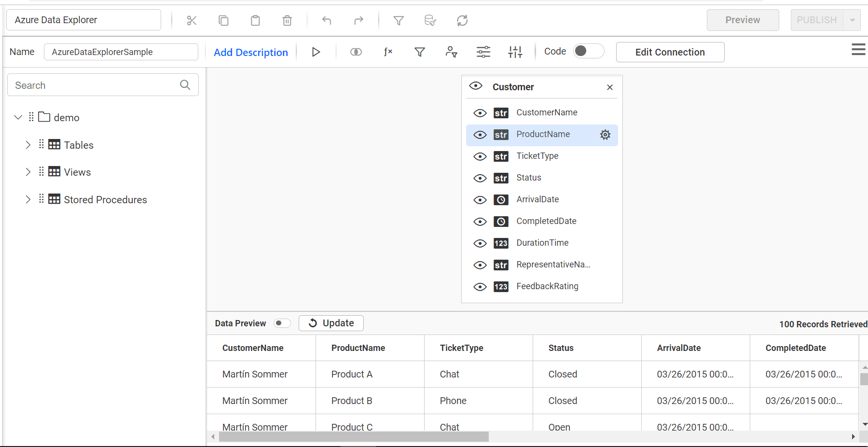Click the PUBLISH button
This screenshot has height=447, width=868.
817,20
